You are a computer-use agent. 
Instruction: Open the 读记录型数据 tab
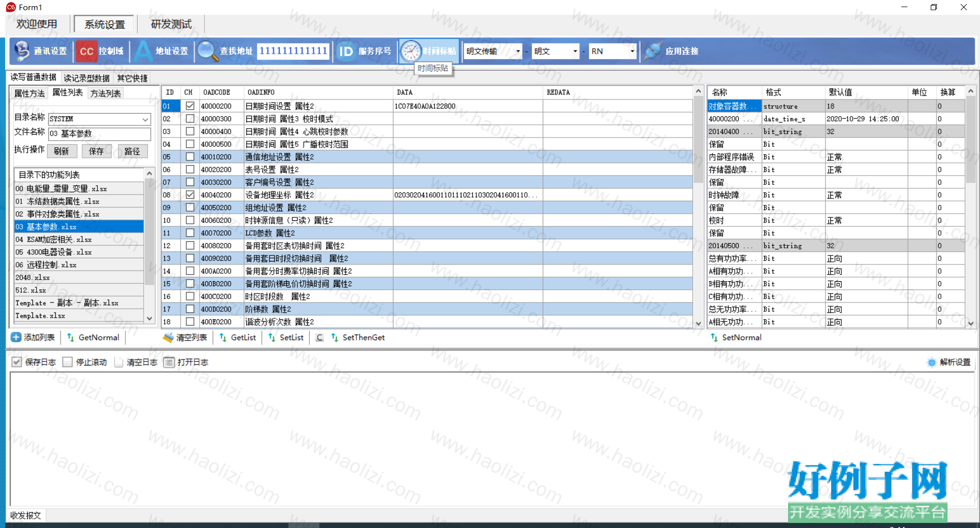pos(86,78)
